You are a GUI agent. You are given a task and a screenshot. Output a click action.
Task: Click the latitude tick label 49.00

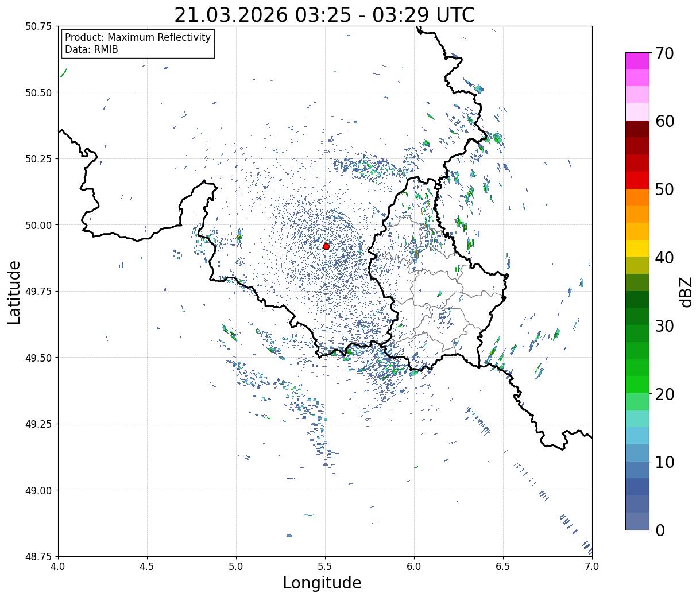[x=38, y=490]
